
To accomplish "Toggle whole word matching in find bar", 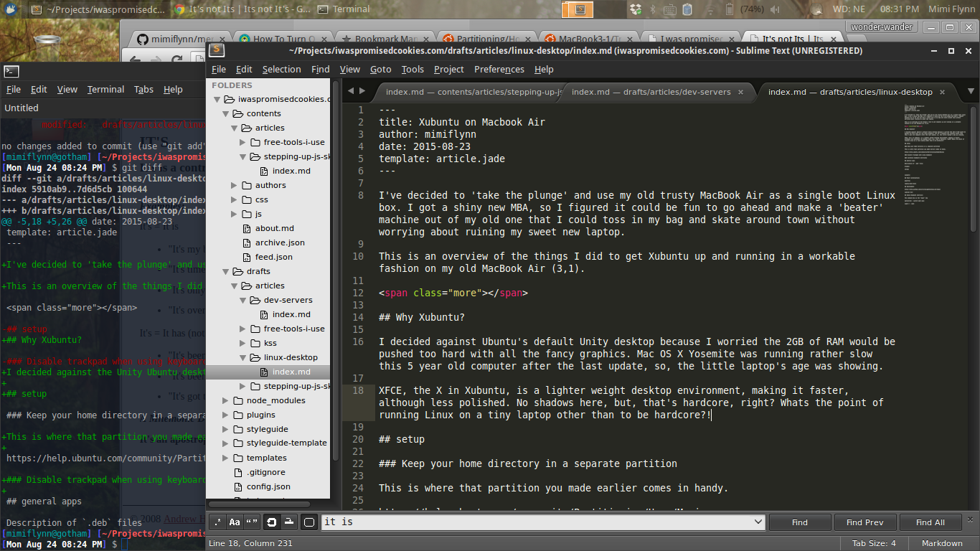I will click(x=253, y=522).
